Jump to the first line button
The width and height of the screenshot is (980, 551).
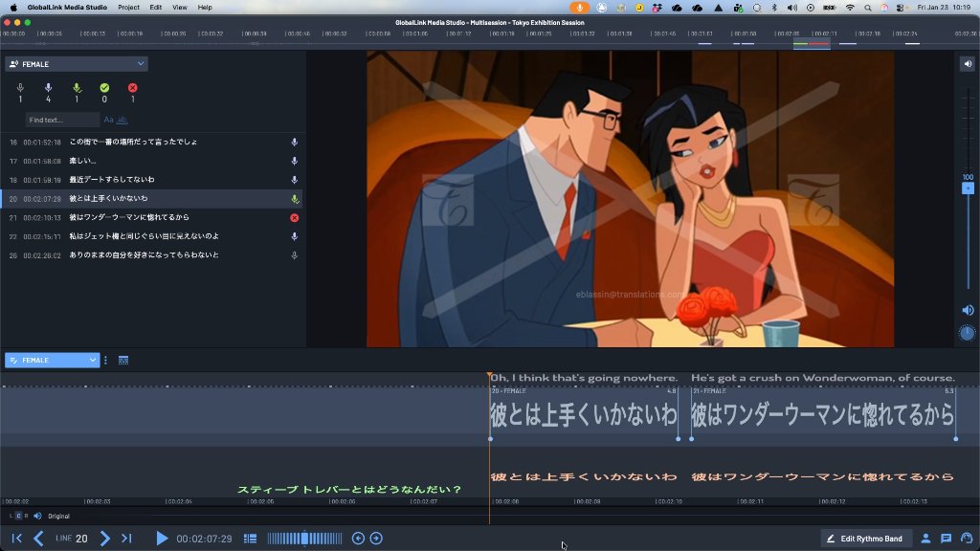coord(16,539)
